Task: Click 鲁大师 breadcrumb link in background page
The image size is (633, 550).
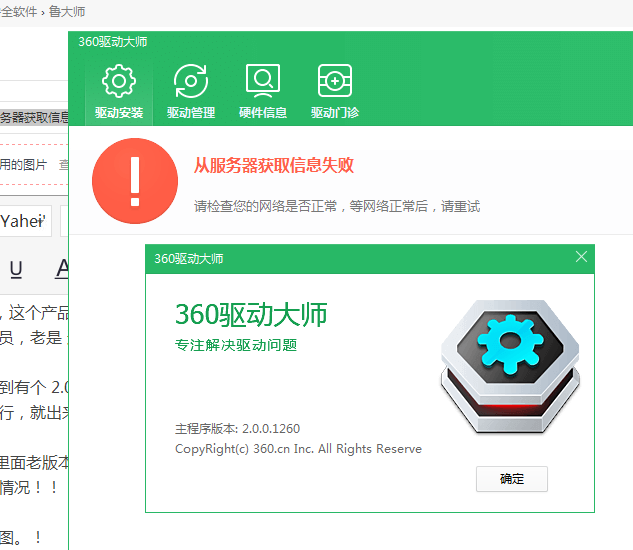Action: tap(67, 12)
